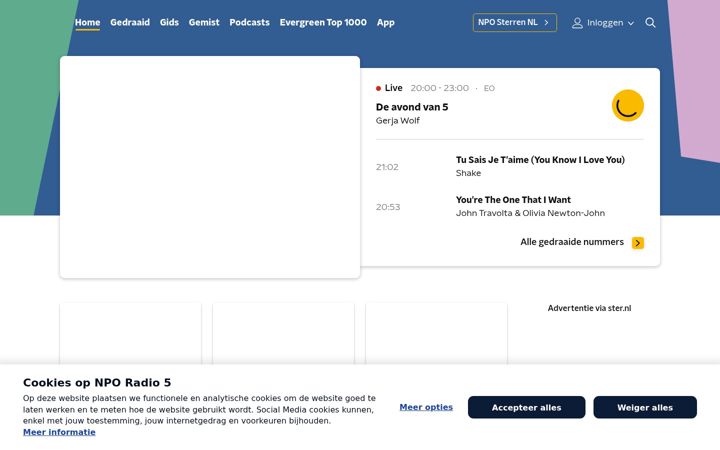
Task: Click artist name Shake
Action: click(x=468, y=173)
